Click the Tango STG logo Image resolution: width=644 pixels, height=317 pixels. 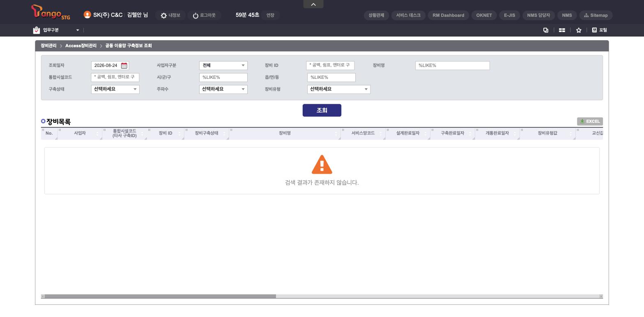click(x=51, y=12)
